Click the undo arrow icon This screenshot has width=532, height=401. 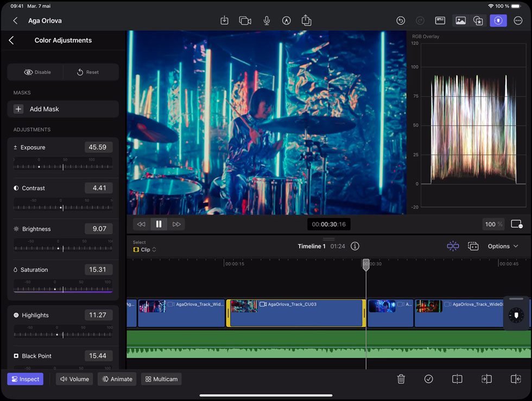point(401,21)
